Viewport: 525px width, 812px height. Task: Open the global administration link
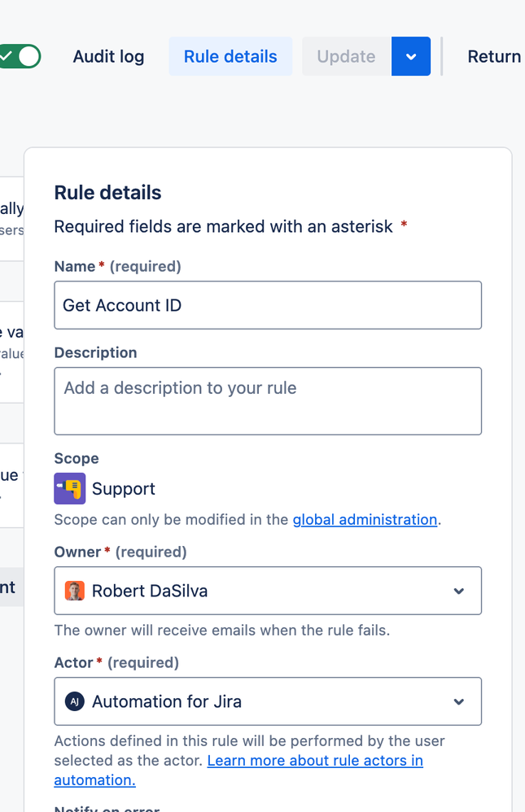click(x=365, y=519)
